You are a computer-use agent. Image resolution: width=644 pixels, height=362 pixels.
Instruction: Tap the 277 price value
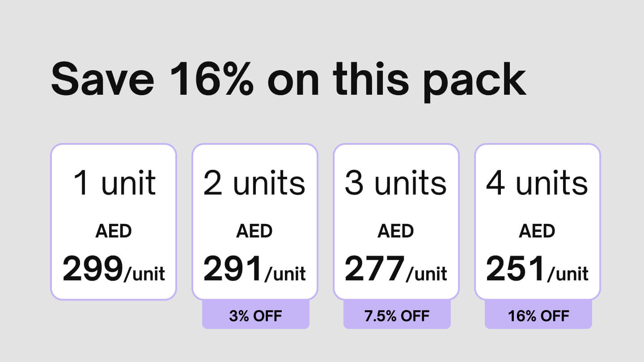pos(374,269)
